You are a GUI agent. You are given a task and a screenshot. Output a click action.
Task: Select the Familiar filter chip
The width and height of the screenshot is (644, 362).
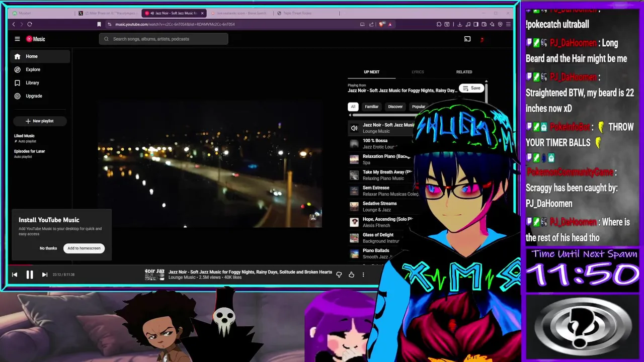tap(371, 107)
